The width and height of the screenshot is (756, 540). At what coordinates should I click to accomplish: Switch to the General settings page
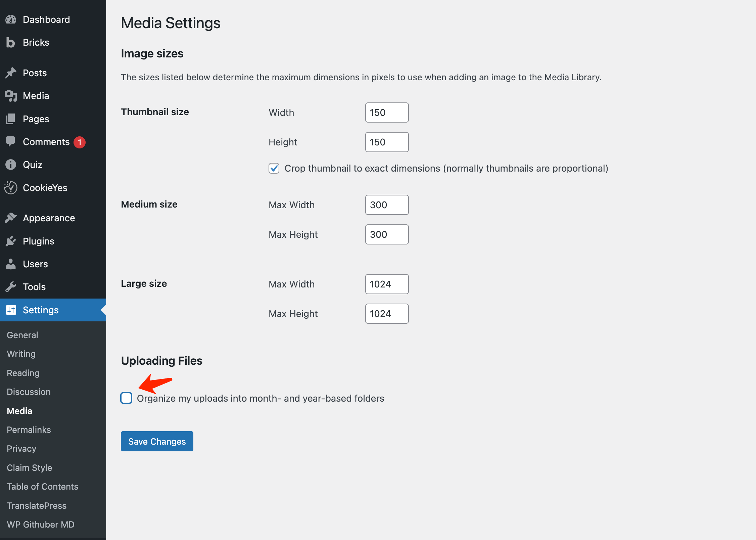click(x=22, y=335)
